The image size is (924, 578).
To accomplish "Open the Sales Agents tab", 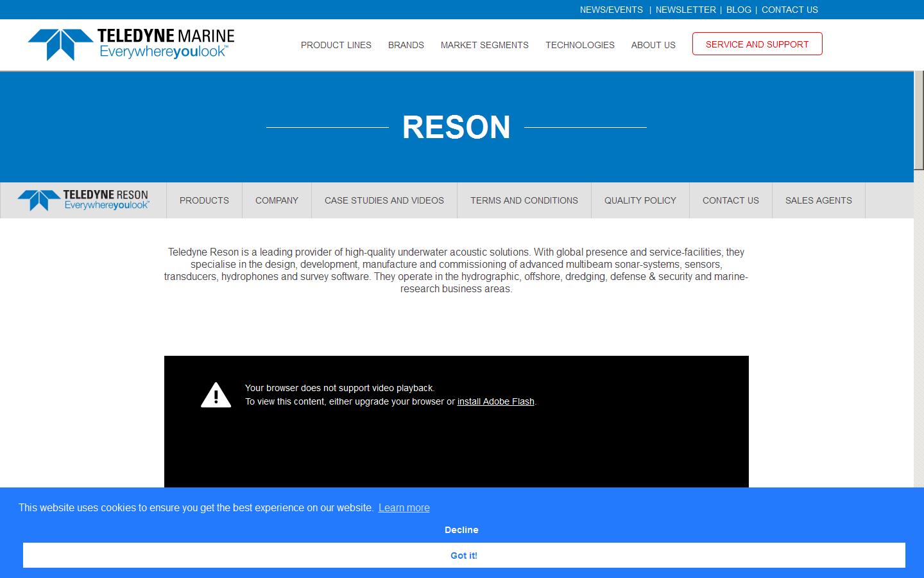I will point(819,200).
